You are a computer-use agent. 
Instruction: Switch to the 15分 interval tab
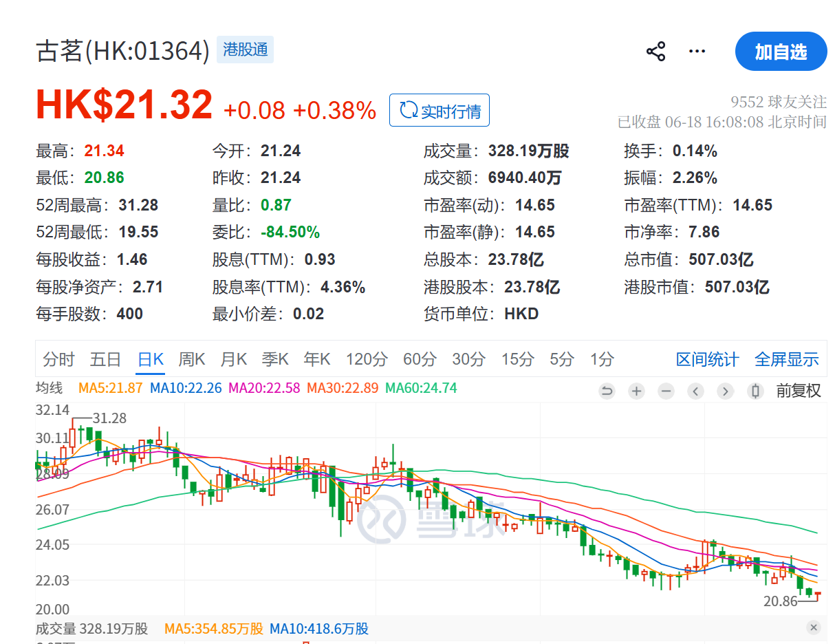[x=517, y=359]
